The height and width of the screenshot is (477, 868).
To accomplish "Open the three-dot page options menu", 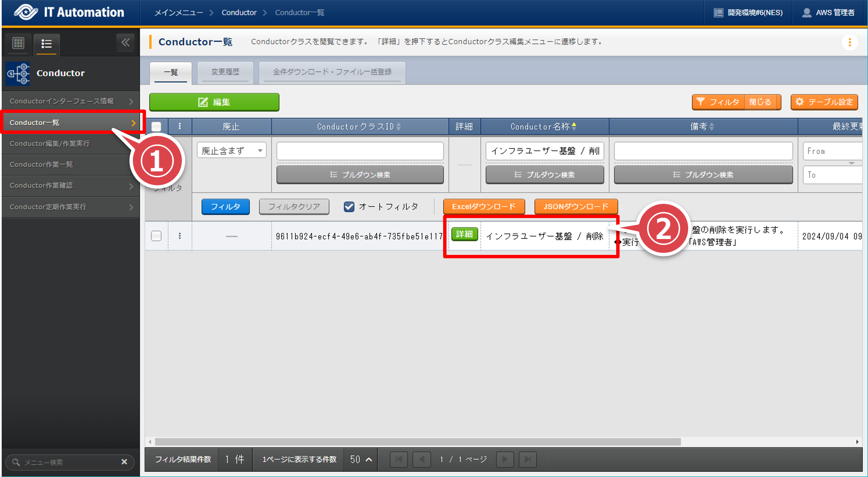I will 850,43.
